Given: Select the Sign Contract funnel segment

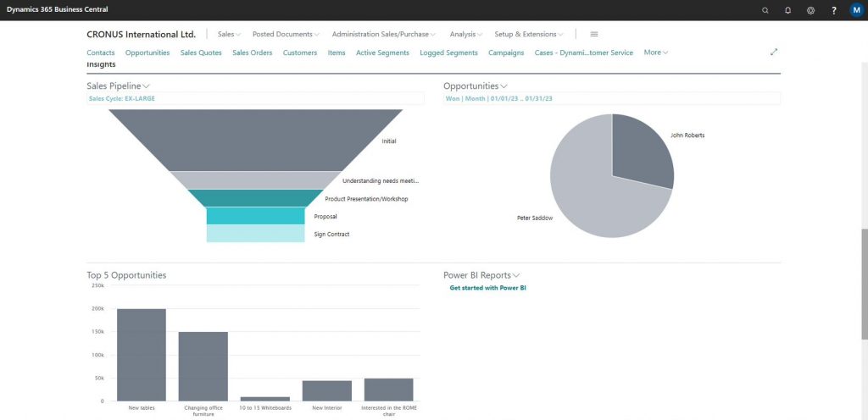Looking at the screenshot, I should (x=255, y=233).
